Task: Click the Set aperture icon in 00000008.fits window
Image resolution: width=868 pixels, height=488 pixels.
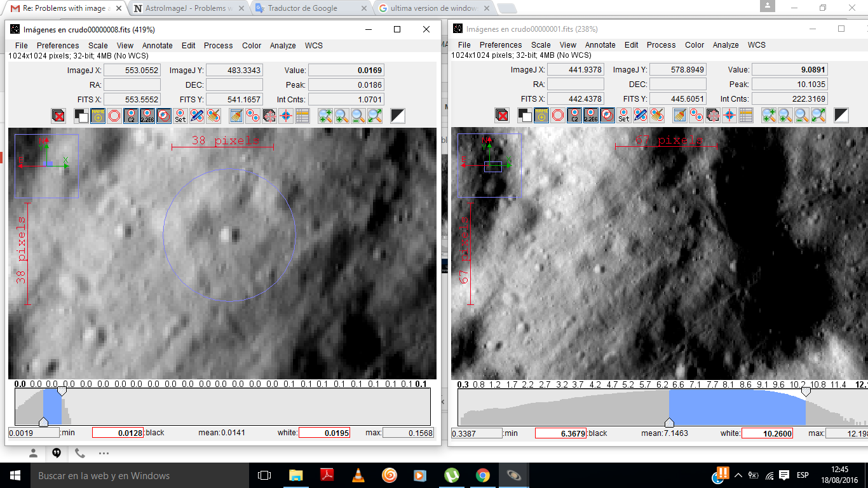Action: [x=180, y=116]
